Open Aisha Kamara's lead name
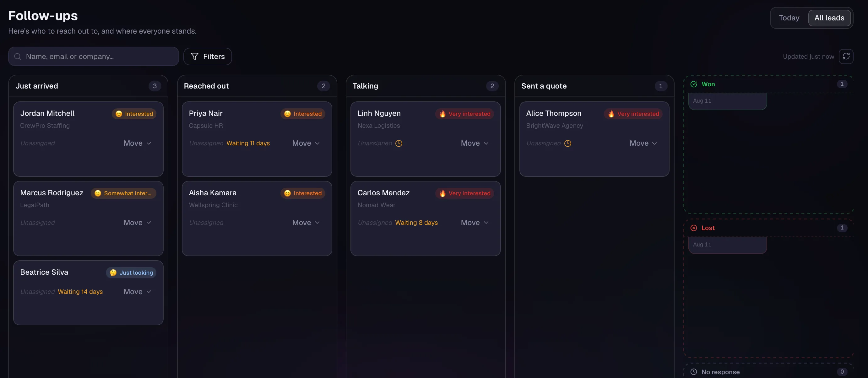Screen dimensions: 868x378 (x=213, y=193)
